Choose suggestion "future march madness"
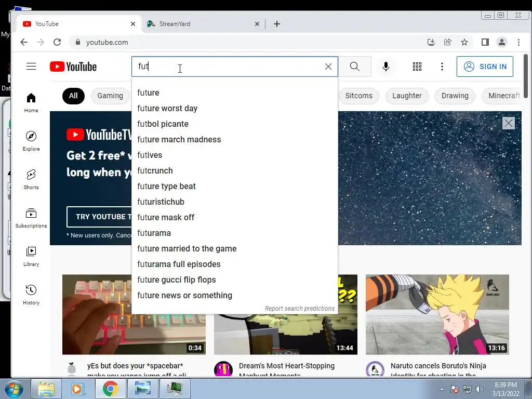The width and height of the screenshot is (532, 399). point(235,139)
